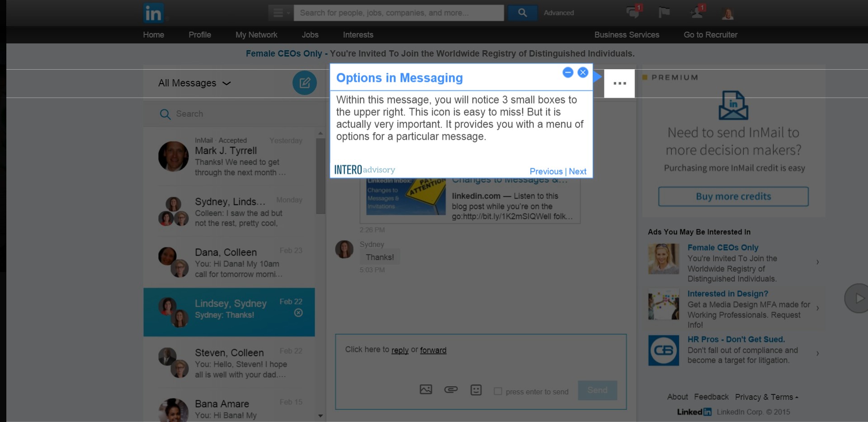Click the Female CEOs ad photo
The height and width of the screenshot is (422, 868).
tap(664, 259)
